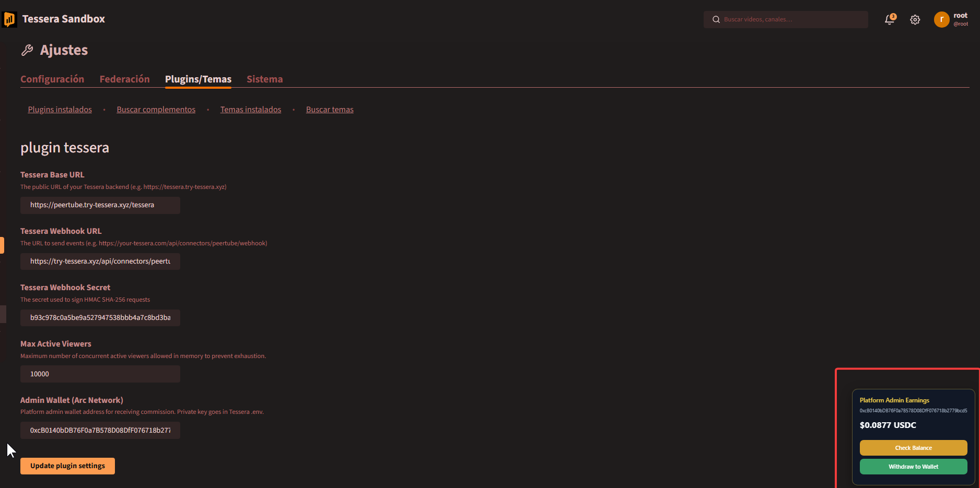Click the search magnifier icon
Screen dimensions: 980x488
(x=716, y=19)
